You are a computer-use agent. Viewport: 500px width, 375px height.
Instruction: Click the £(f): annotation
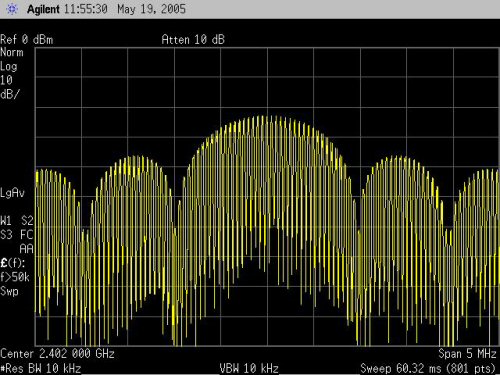click(13, 263)
